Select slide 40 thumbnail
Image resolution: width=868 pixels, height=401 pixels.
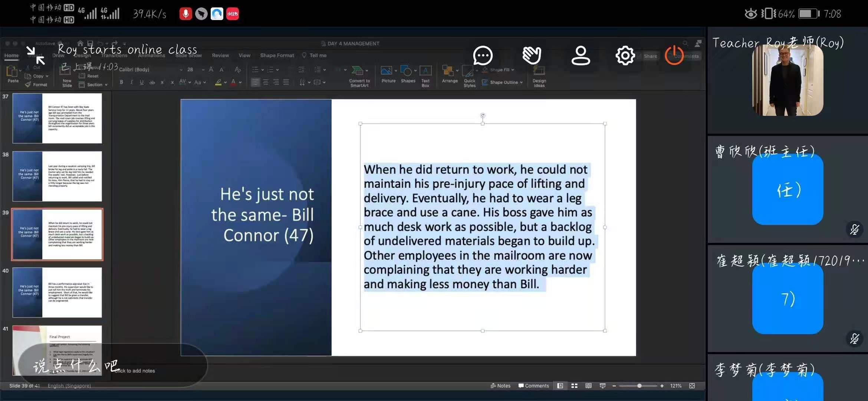(57, 292)
